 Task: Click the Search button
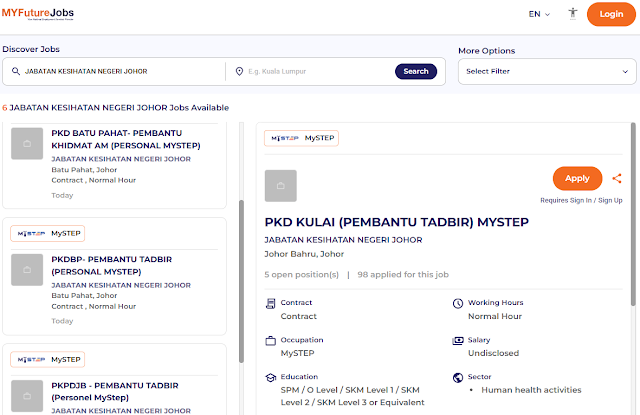click(416, 71)
